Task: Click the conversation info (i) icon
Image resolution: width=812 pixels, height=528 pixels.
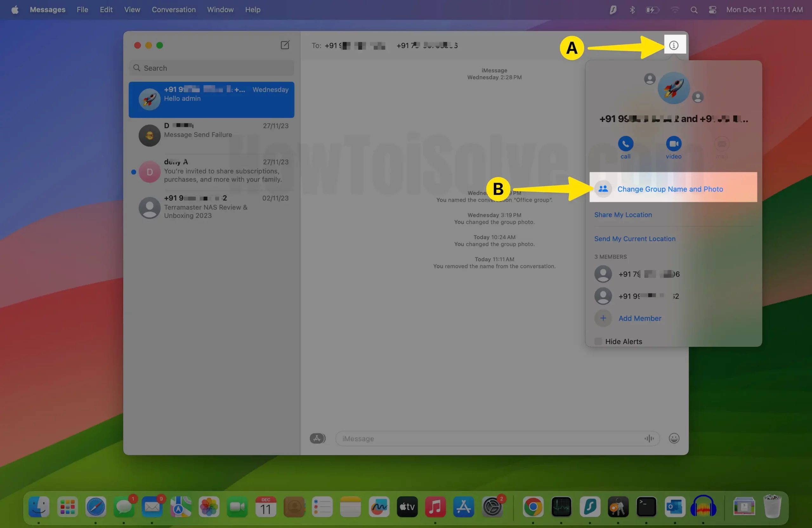Action: pyautogui.click(x=673, y=45)
